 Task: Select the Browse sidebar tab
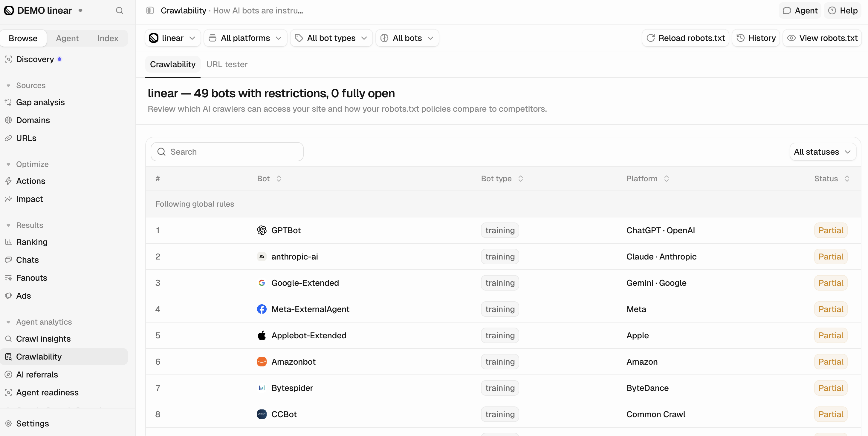pyautogui.click(x=23, y=38)
